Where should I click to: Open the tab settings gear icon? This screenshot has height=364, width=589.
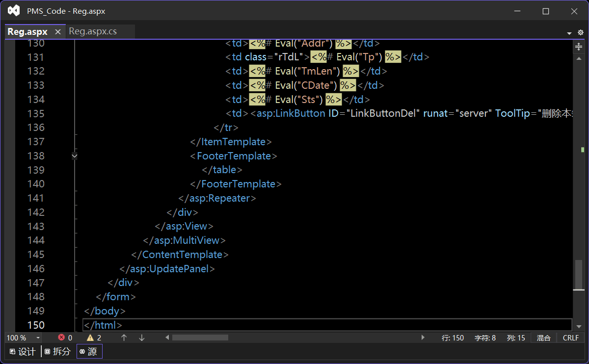(581, 32)
